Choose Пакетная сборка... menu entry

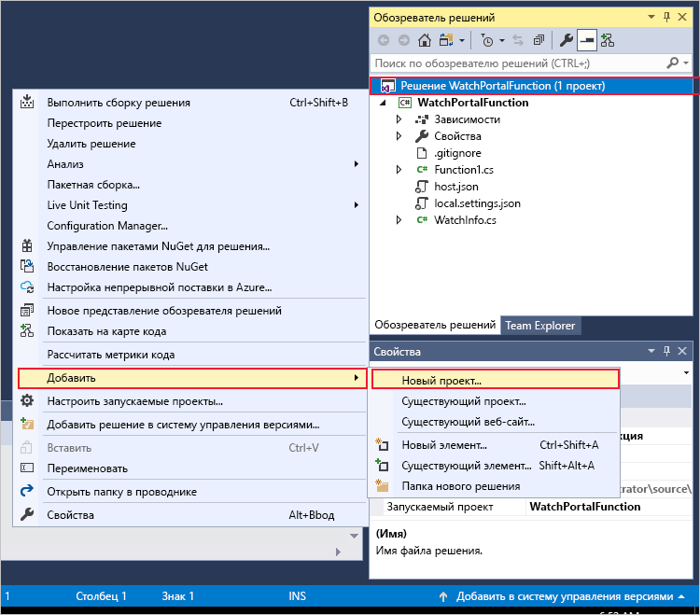(x=192, y=185)
